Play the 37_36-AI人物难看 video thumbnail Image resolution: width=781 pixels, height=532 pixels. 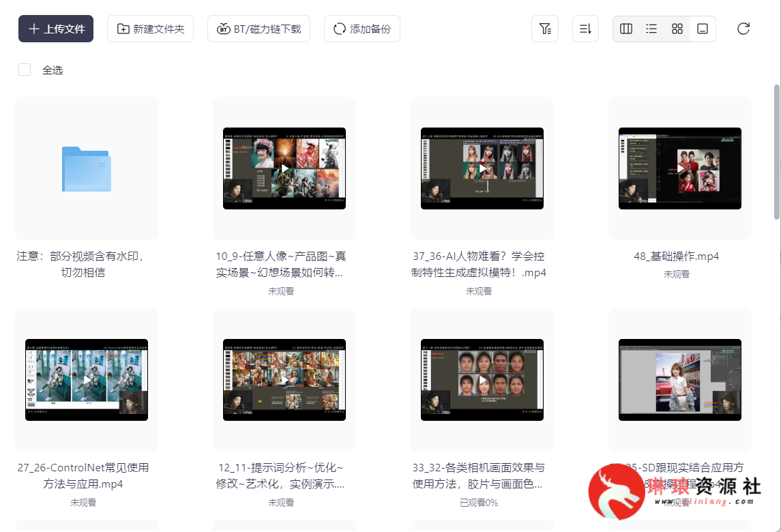[x=482, y=168]
